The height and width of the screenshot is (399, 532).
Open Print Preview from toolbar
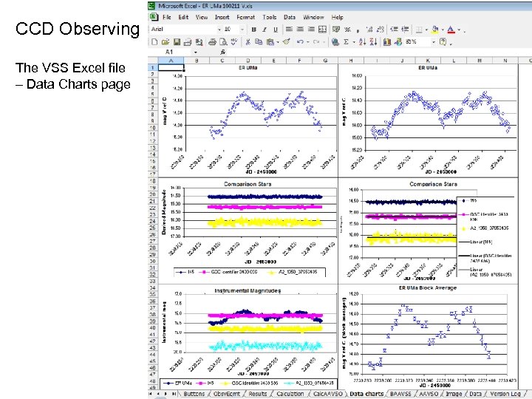(223, 41)
